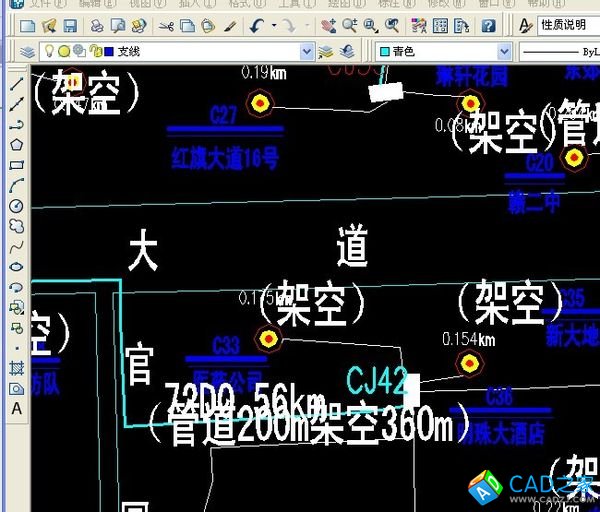This screenshot has height=512, width=600.
Task: Toggle layer freeze sun icon
Action: [64, 51]
